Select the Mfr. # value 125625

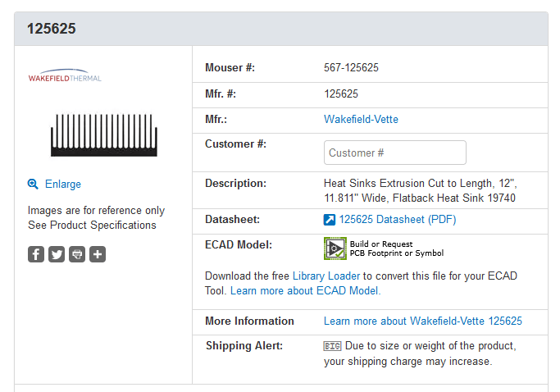(341, 93)
